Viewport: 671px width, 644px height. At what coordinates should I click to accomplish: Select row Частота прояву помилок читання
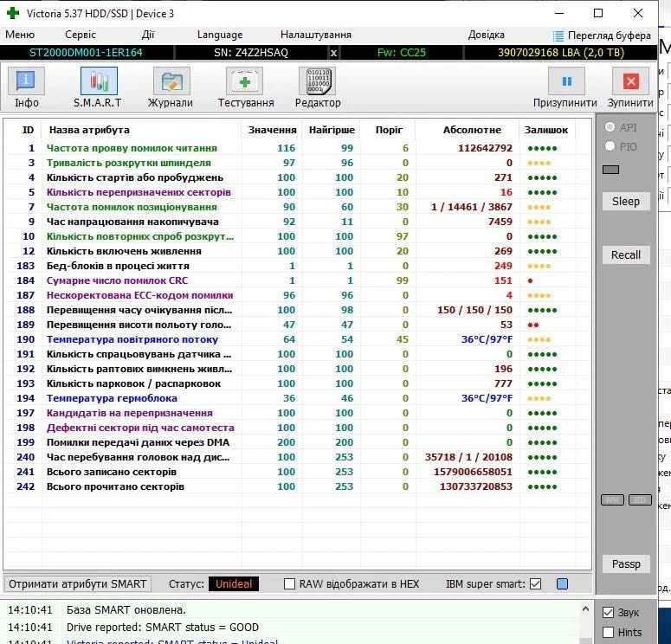[298, 148]
